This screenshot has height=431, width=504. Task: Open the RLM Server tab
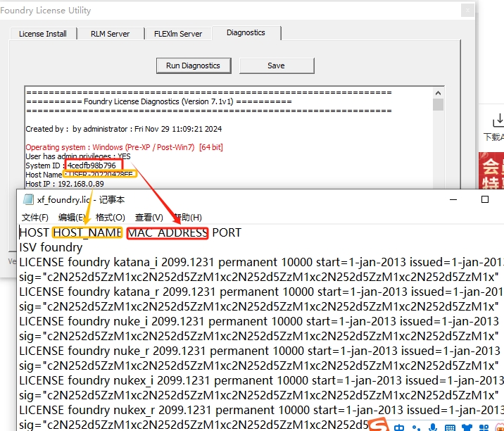coord(110,33)
